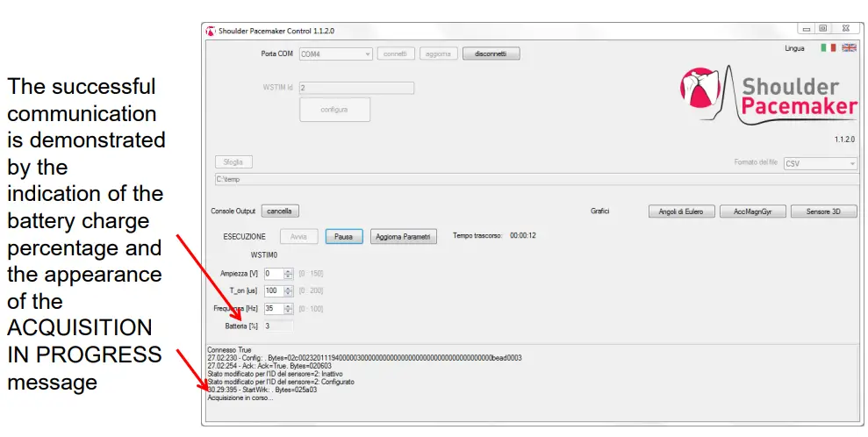Click the T_on [us] value field

point(274,291)
